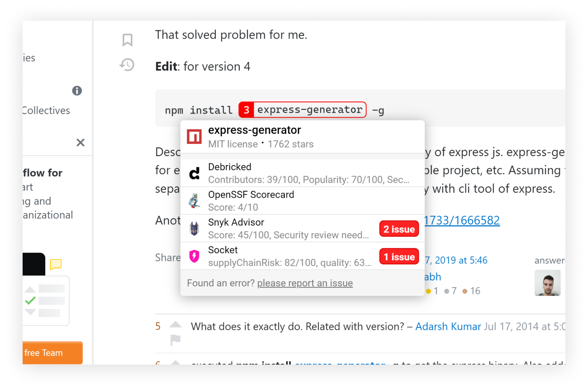
Task: Click the answerer's avatar thumbnail
Action: pos(547,283)
